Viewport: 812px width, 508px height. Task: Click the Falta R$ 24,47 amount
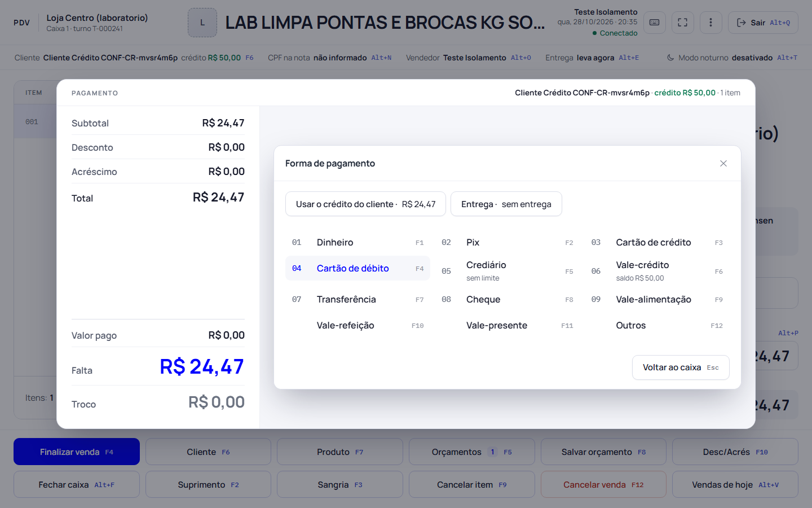202,367
